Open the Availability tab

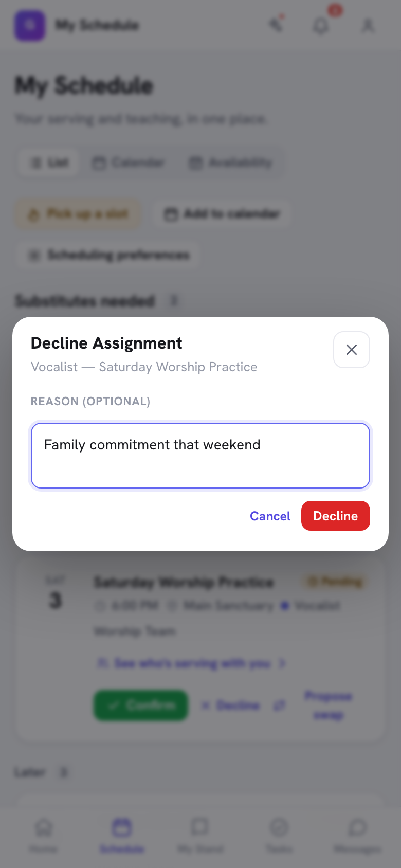pyautogui.click(x=231, y=163)
